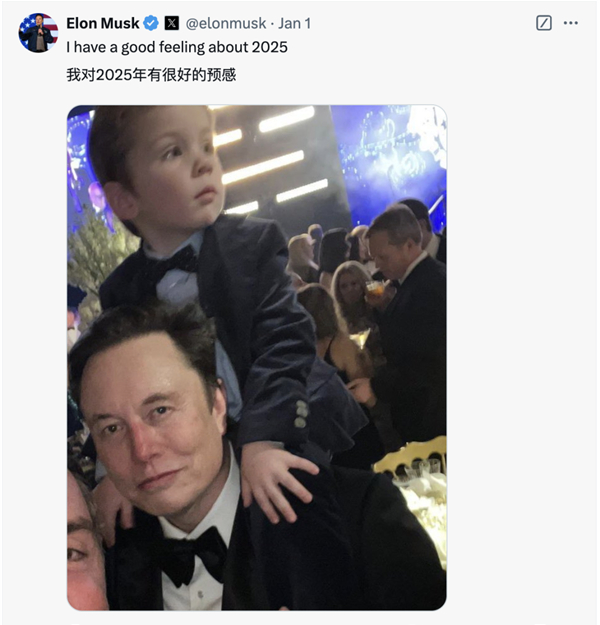Open the Elon Musk display name link
The width and height of the screenshot is (600, 625).
click(103, 23)
